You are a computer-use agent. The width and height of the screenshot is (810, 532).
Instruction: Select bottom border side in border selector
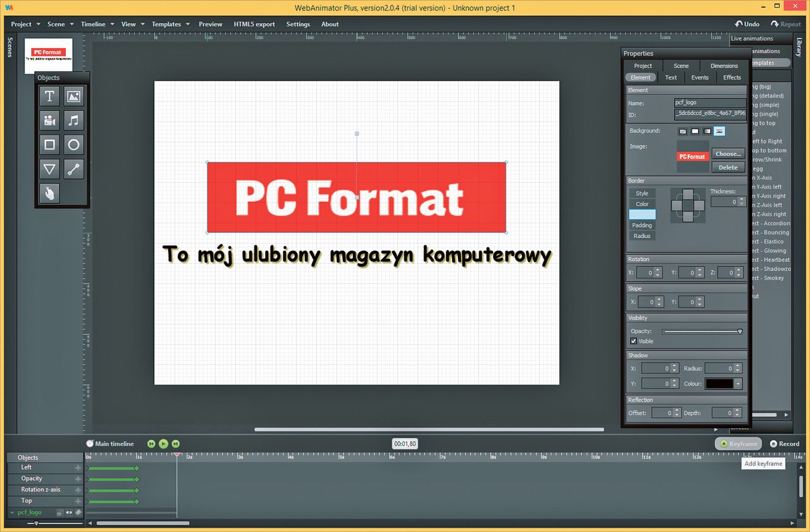pos(688,216)
